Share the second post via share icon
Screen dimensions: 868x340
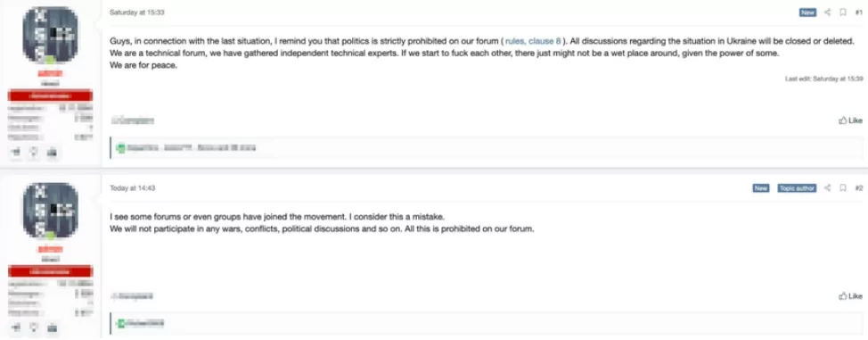pyautogui.click(x=828, y=188)
